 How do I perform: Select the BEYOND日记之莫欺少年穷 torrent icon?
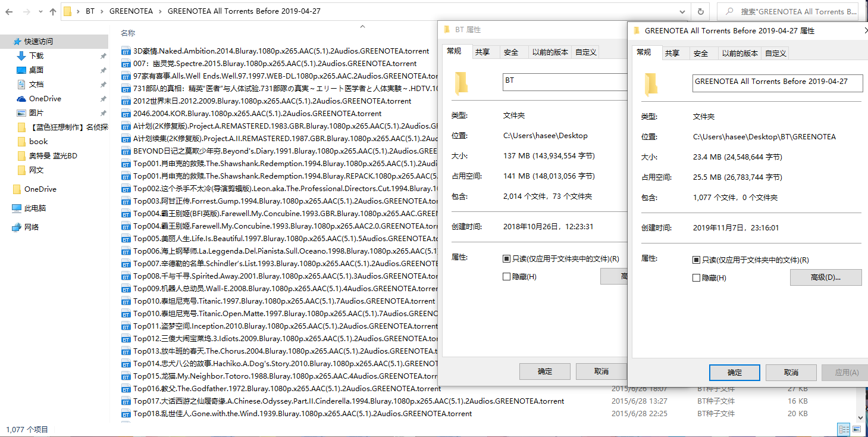coord(126,151)
